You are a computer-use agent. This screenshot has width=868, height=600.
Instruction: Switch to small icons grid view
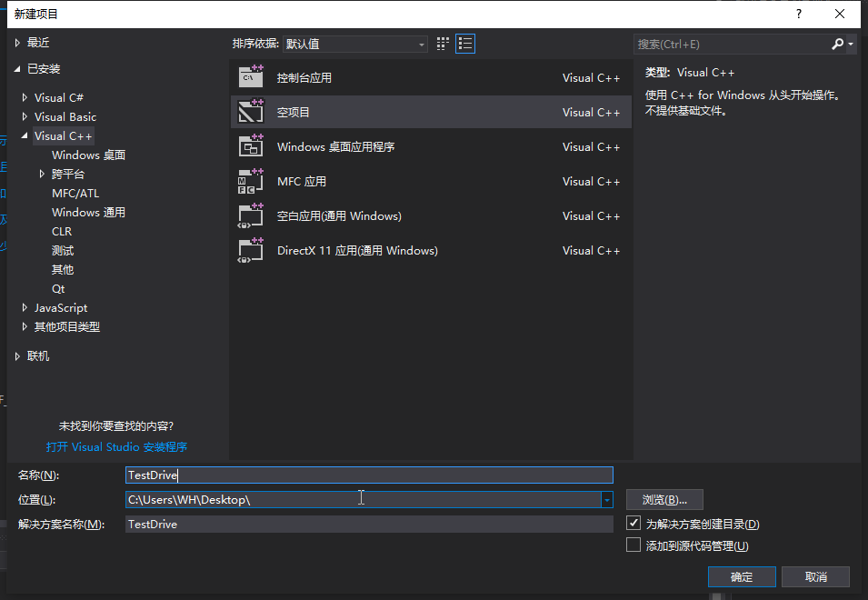coord(443,44)
